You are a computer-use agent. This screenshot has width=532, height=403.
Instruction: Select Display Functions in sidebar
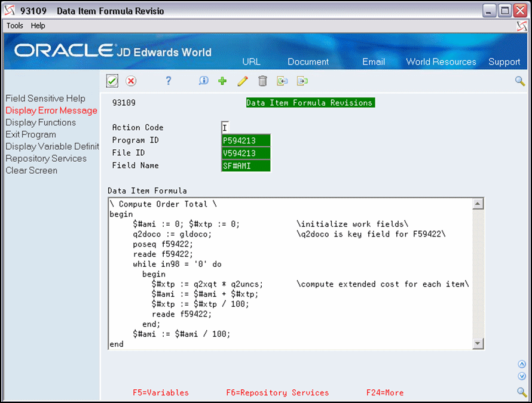41,122
